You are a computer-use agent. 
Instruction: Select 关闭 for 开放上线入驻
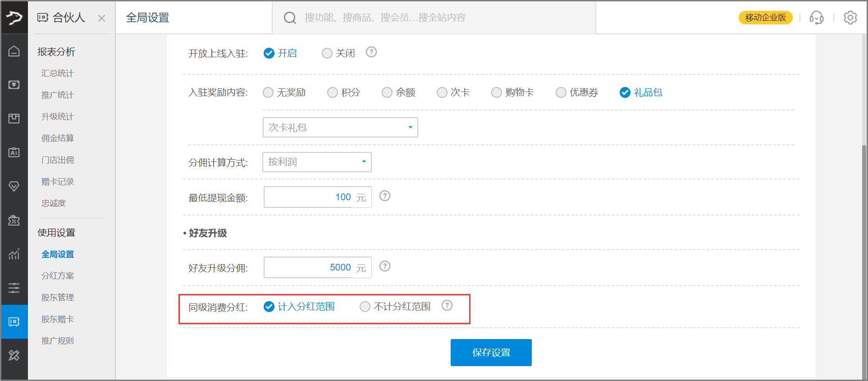(x=327, y=54)
